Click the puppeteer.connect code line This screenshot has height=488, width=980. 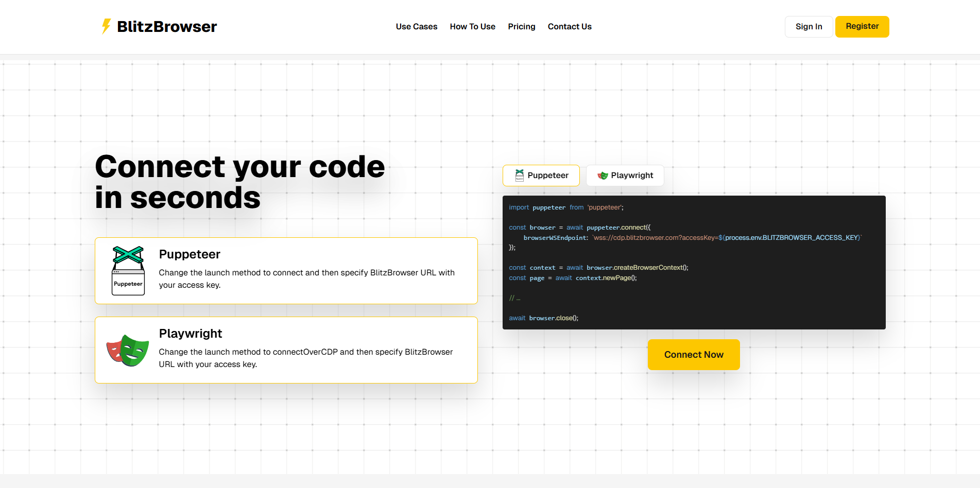click(x=580, y=228)
